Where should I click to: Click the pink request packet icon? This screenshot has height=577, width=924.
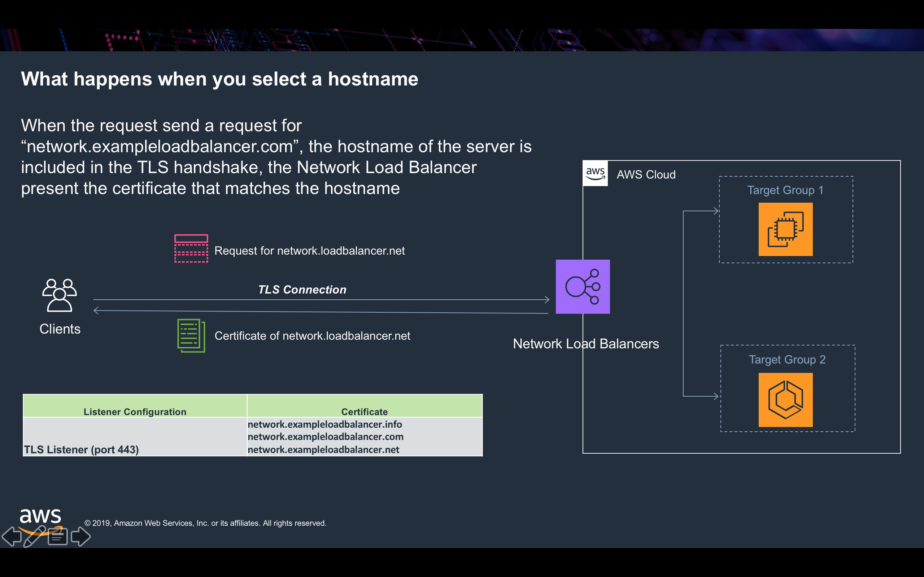[191, 248]
